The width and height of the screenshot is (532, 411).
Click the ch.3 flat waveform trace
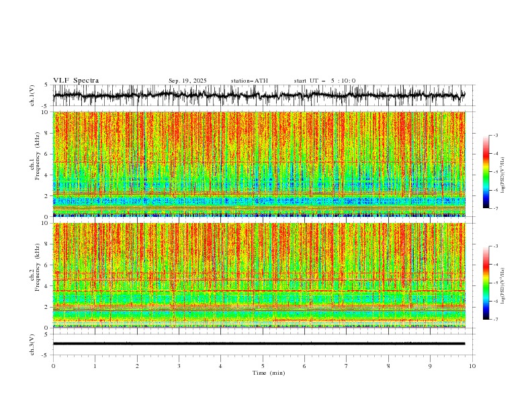(x=259, y=344)
